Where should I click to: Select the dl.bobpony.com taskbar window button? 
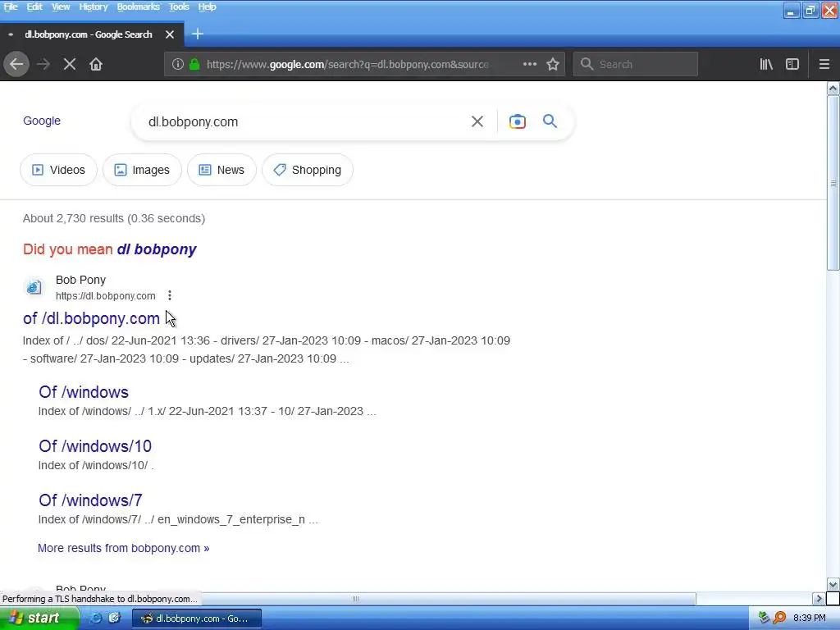(197, 619)
